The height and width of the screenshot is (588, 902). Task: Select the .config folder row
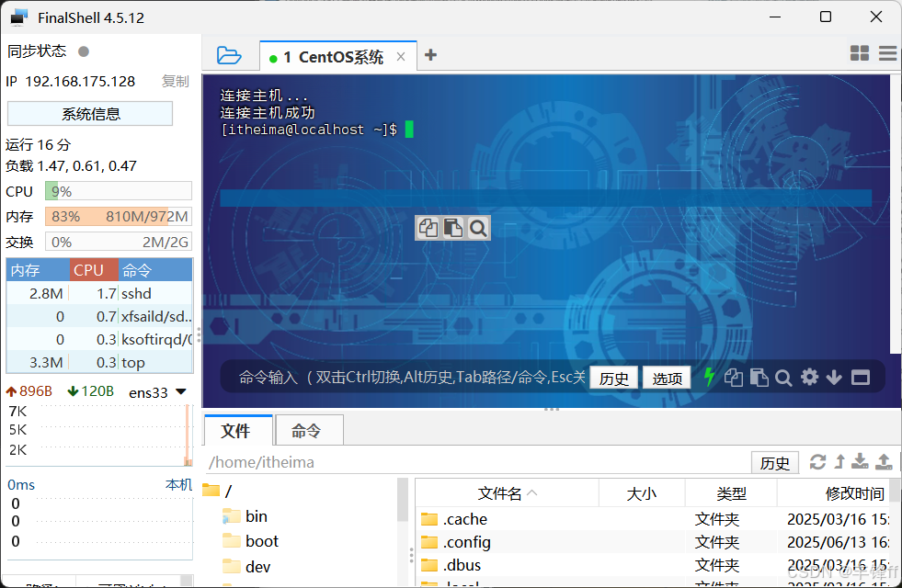[652, 542]
